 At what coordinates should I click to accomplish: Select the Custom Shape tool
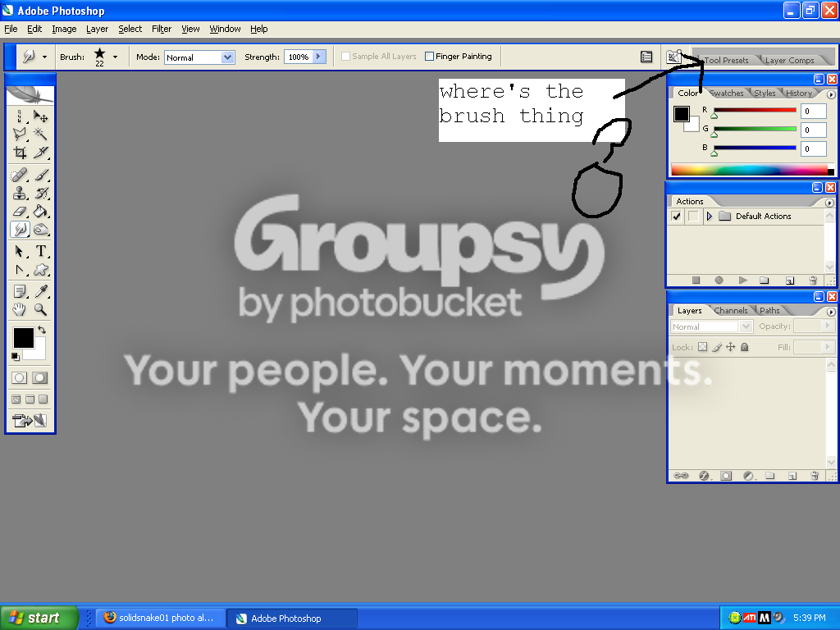[41, 270]
